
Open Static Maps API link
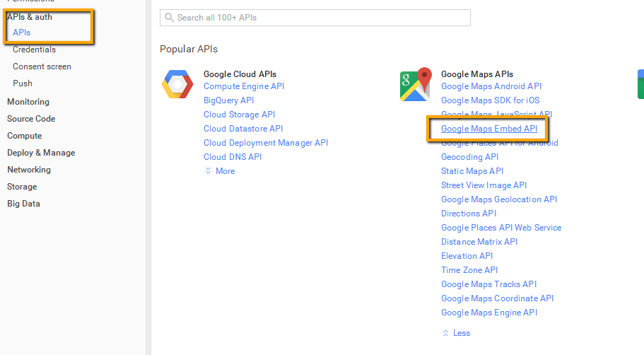[472, 171]
